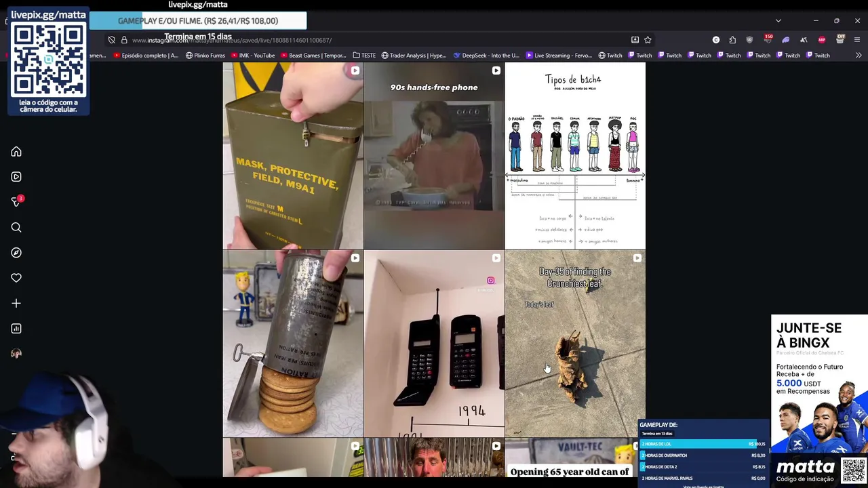
Task: Bookmark this page with star icon
Action: point(648,40)
